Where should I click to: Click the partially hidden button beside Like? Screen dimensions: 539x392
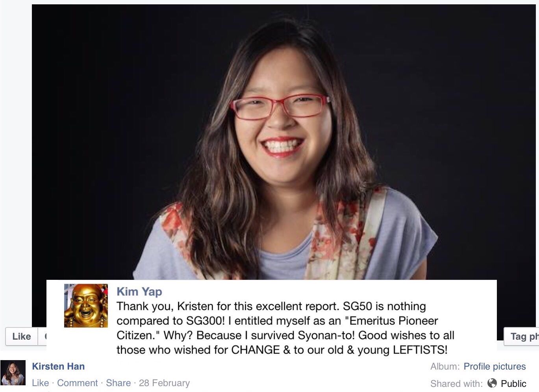click(42, 337)
